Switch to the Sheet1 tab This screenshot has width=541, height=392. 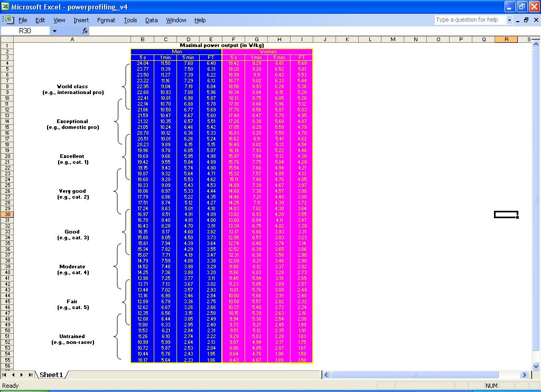tap(51, 375)
